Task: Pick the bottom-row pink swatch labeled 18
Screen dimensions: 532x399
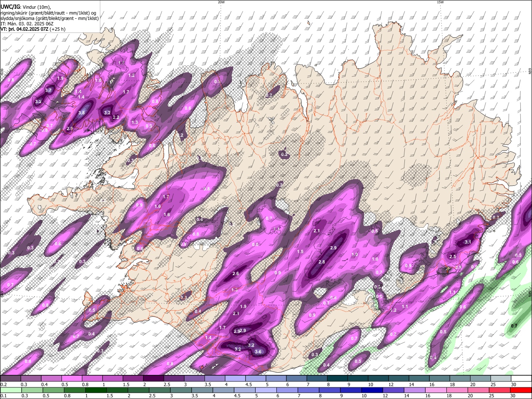Action: [457, 390]
